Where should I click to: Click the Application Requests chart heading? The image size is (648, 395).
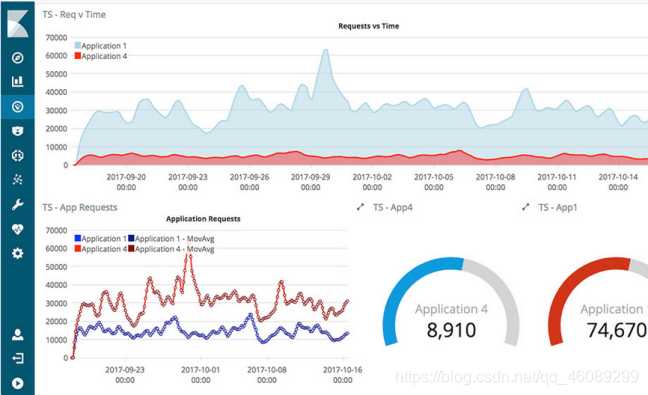[203, 219]
